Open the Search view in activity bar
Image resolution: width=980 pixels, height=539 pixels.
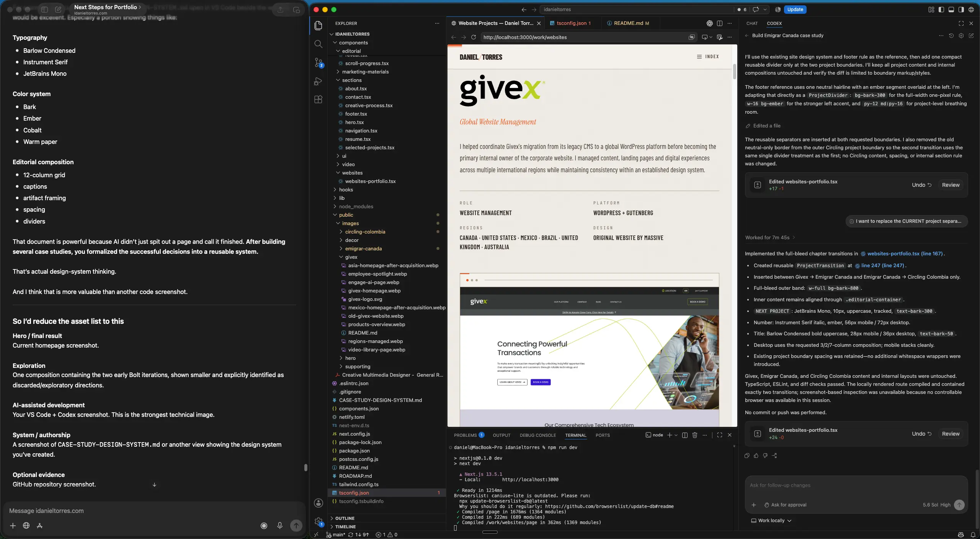[318, 44]
